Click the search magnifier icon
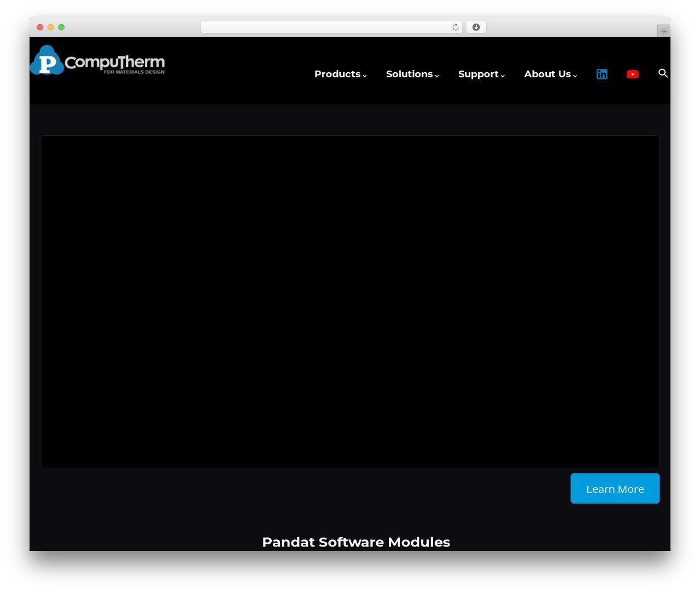This screenshot has width=700, height=593. pyautogui.click(x=663, y=73)
